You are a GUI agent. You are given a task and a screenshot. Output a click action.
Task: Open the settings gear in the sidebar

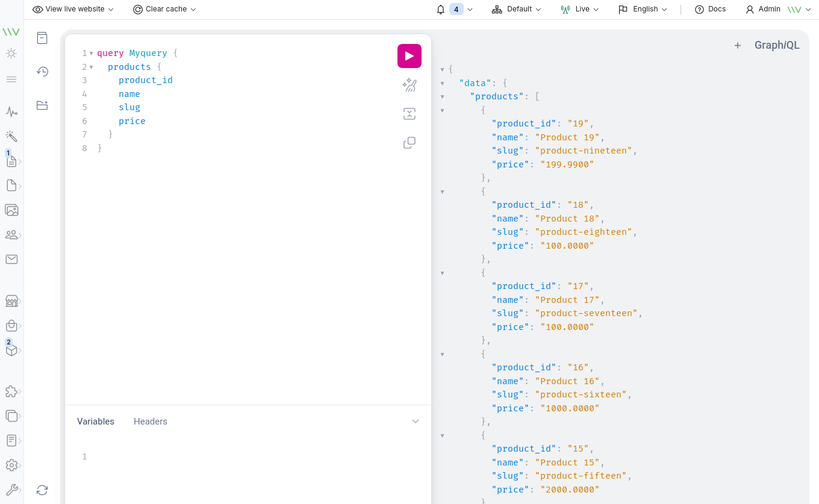[x=12, y=465]
